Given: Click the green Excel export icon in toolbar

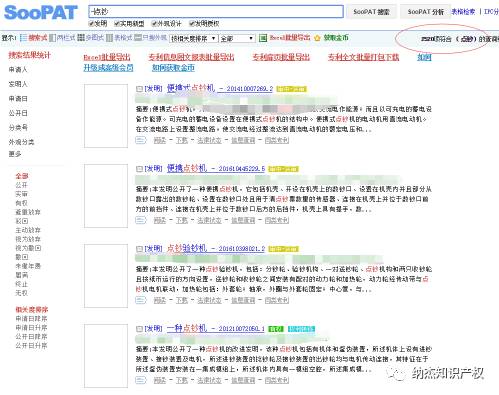Looking at the screenshot, I should pos(263,38).
